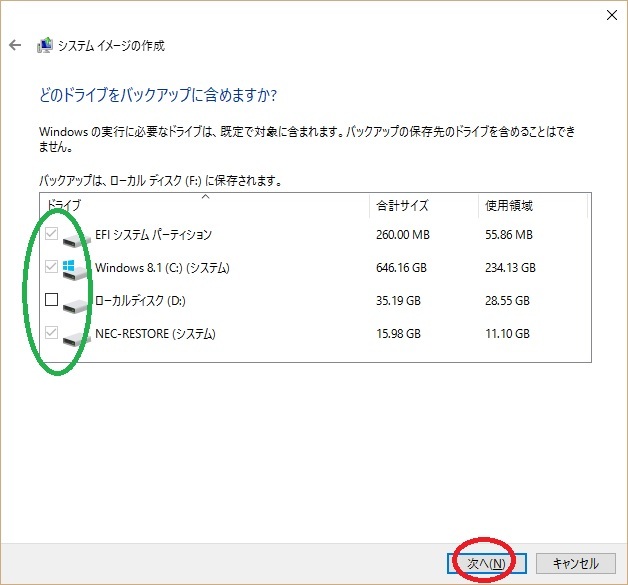Screen dimensions: 628x585
Task: Click the NEC-RESTORE drive icon
Action: point(76,339)
